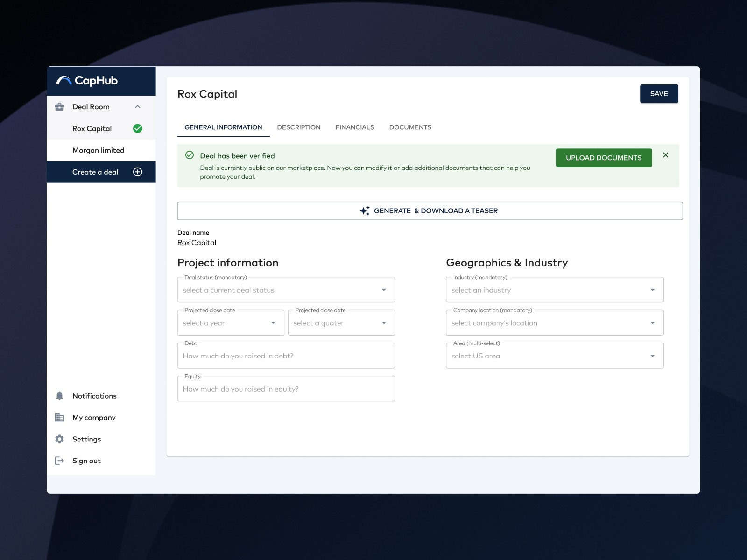This screenshot has width=747, height=560.
Task: Open the Notifications page
Action: [94, 396]
